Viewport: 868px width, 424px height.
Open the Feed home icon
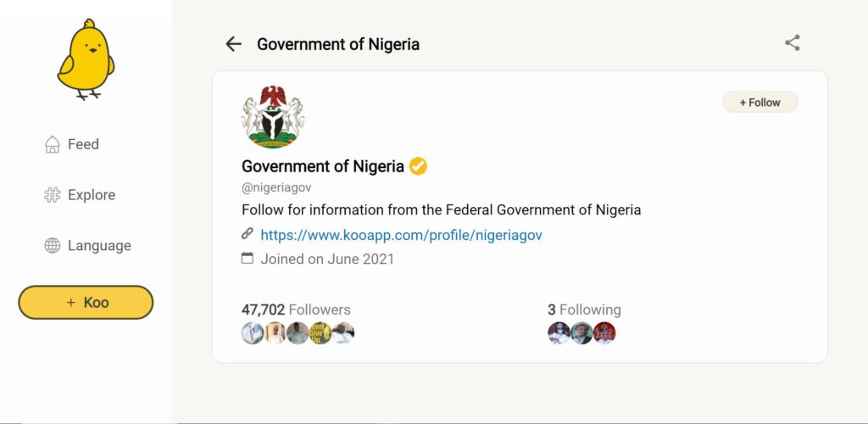coord(52,144)
